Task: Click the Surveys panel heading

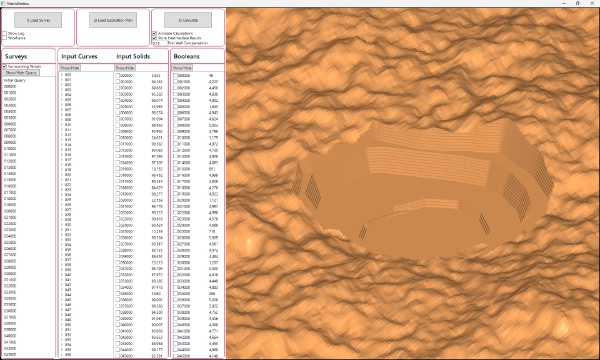Action: click(16, 56)
